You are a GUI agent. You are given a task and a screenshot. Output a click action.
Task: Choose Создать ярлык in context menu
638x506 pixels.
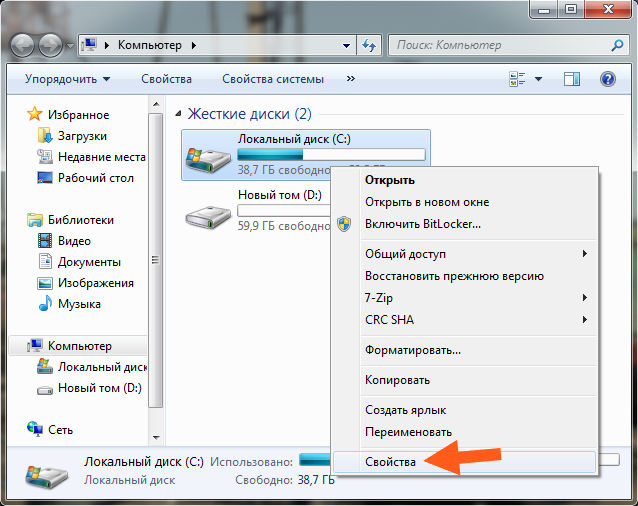point(465,410)
